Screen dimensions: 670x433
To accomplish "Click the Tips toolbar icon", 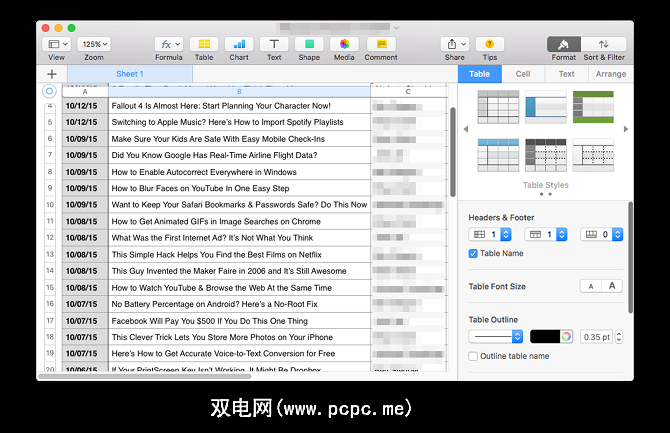I will tap(489, 44).
